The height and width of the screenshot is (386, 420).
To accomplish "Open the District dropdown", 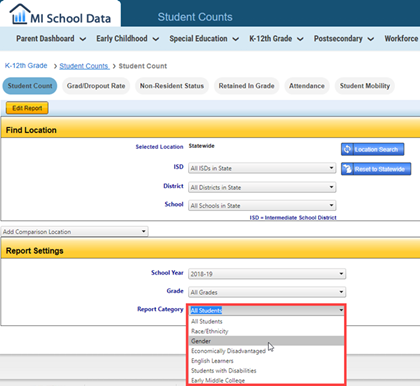I will [x=262, y=187].
